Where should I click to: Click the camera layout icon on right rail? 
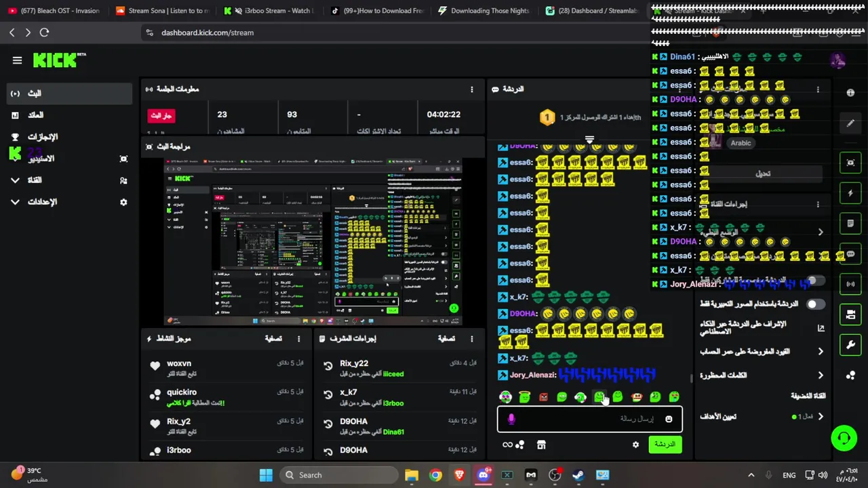coord(850,314)
